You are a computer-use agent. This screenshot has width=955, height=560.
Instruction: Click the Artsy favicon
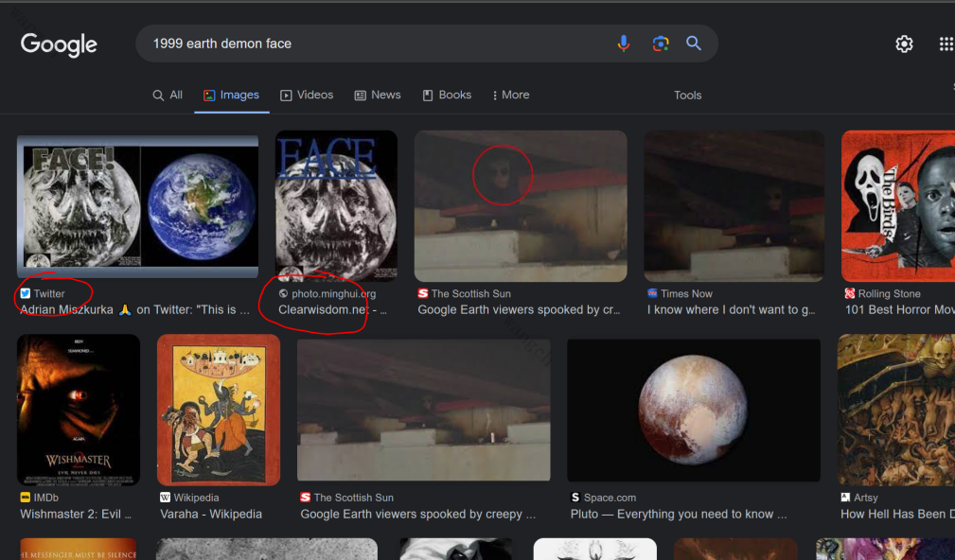click(845, 498)
